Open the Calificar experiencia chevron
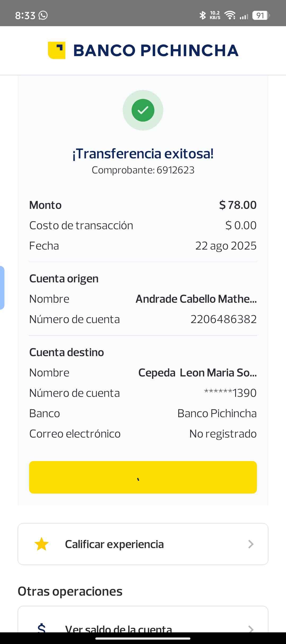This screenshot has width=286, height=644. (251, 544)
